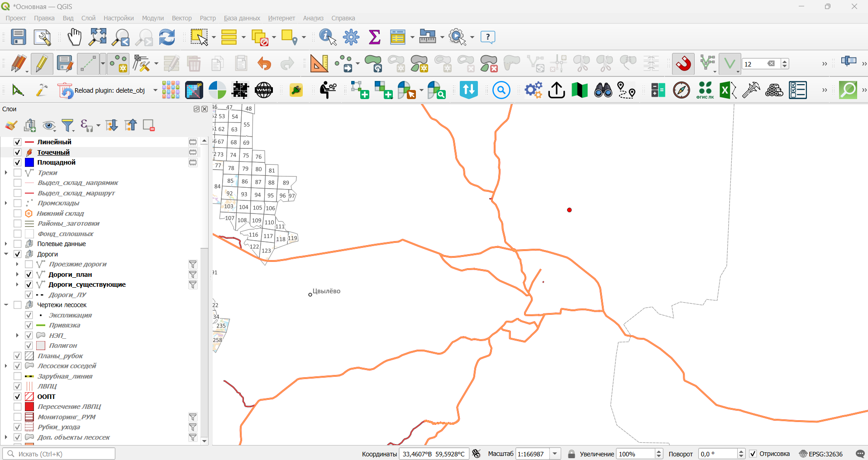Uncheck the Линейный layer checkbox
868x460 pixels.
click(18, 142)
